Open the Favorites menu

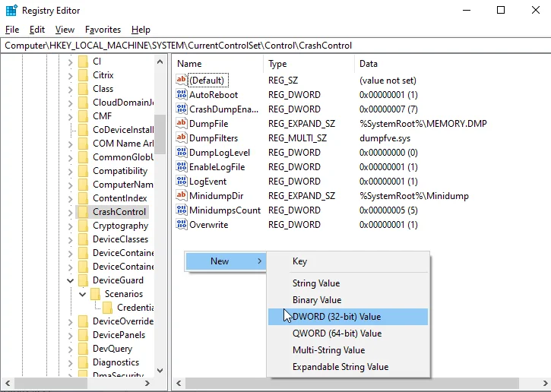[103, 30]
